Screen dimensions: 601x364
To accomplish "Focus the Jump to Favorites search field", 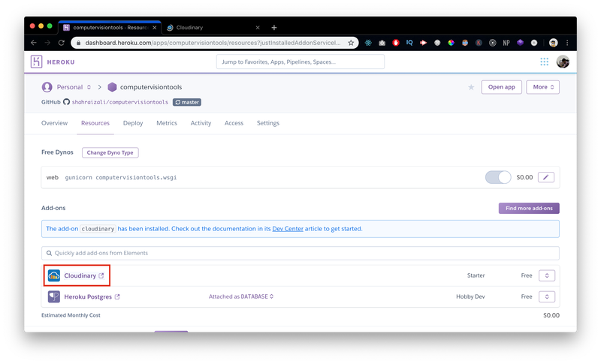I will click(x=300, y=62).
